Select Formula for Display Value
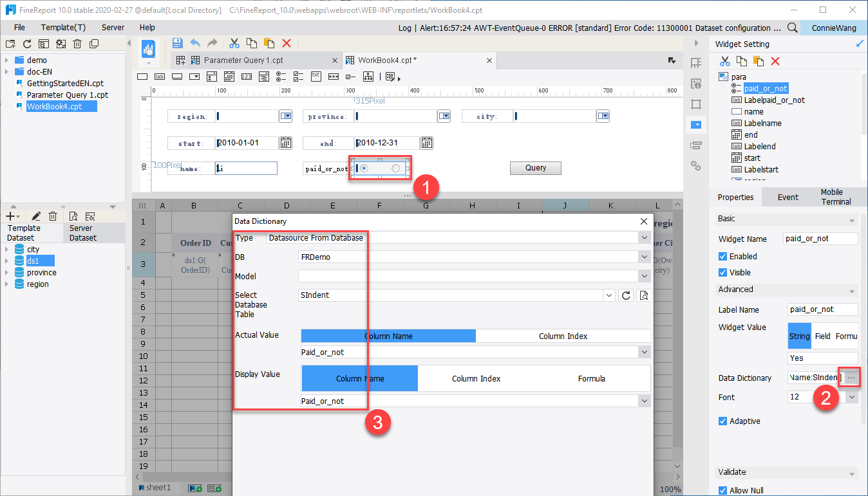This screenshot has width=868, height=496. click(592, 378)
